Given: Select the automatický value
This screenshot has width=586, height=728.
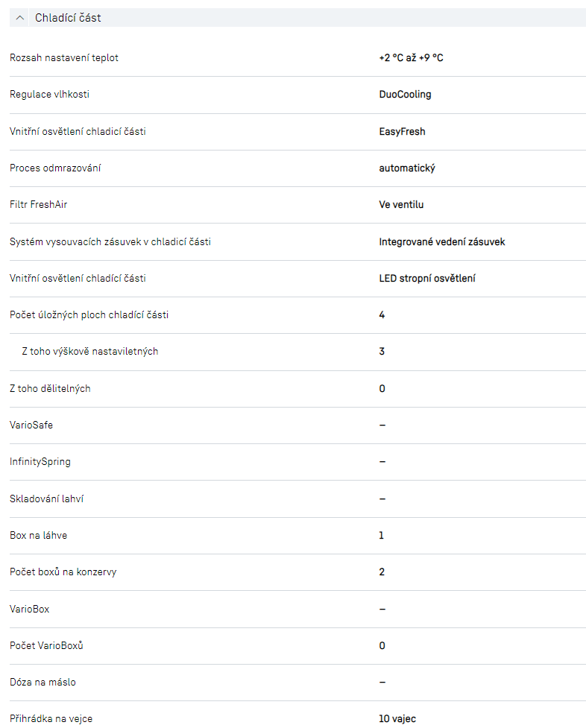Looking at the screenshot, I should click(406, 168).
